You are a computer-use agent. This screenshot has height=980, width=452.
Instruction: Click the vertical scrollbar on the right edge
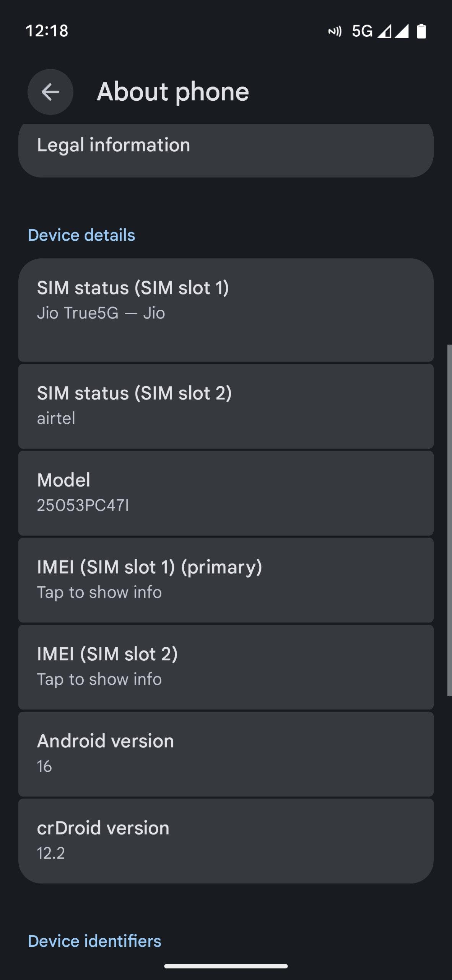coord(449,521)
